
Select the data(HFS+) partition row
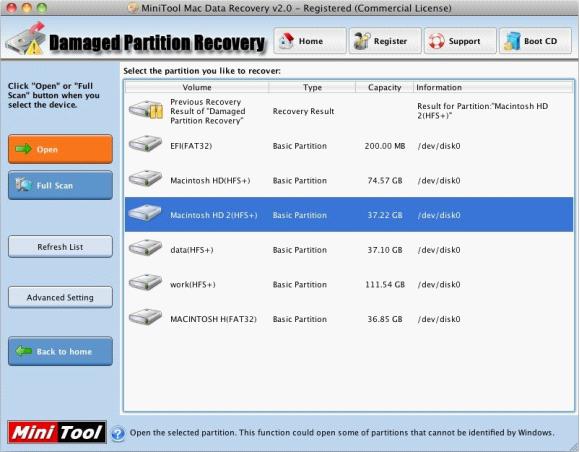tap(349, 250)
